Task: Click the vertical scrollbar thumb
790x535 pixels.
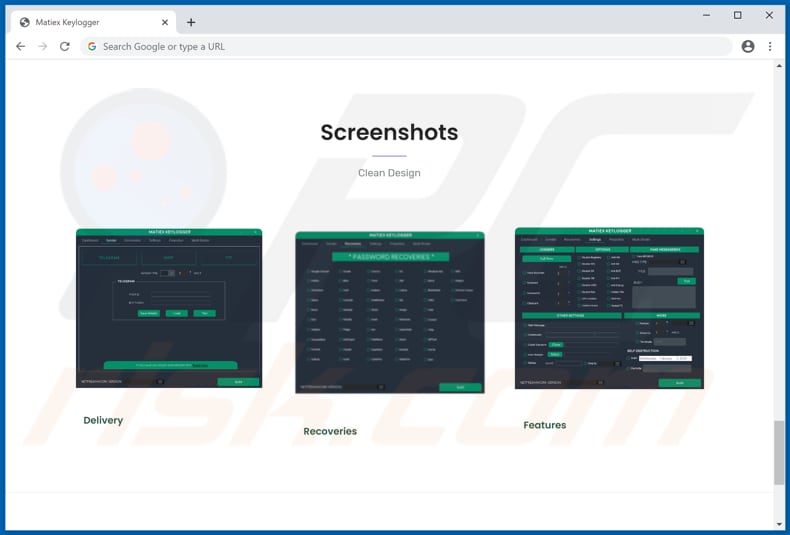Action: tap(779, 452)
